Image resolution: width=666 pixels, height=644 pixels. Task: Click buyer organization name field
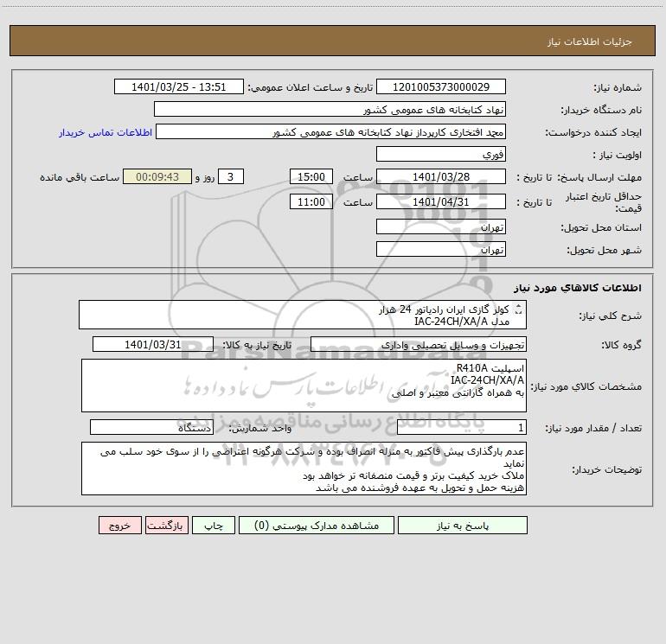point(330,110)
